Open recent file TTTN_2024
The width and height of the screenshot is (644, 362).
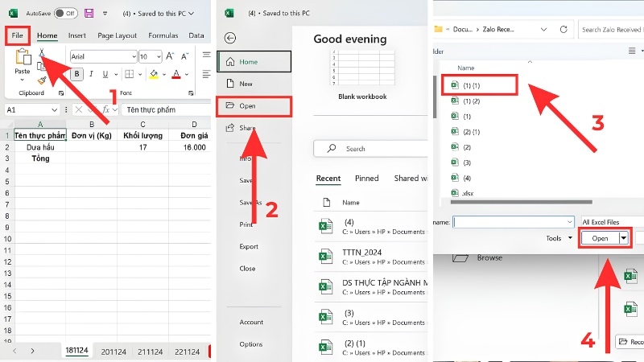[x=371, y=257]
